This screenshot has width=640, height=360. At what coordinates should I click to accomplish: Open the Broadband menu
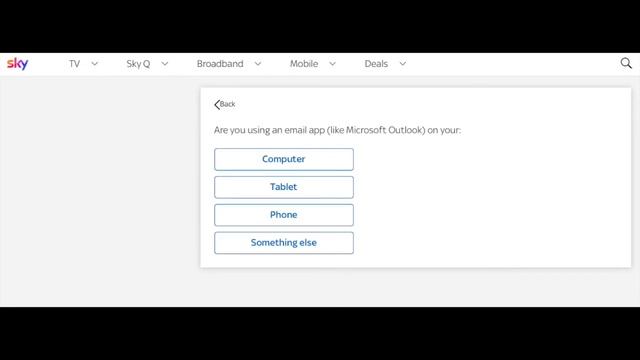[220, 64]
